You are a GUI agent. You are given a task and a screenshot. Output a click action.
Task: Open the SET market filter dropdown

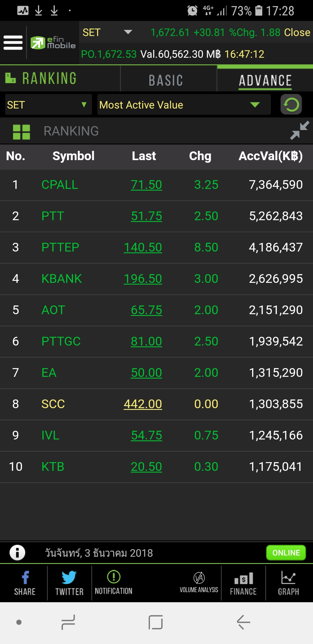(x=48, y=105)
